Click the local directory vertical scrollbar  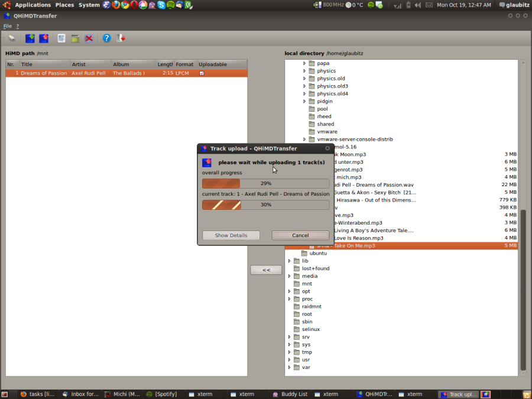[523, 290]
